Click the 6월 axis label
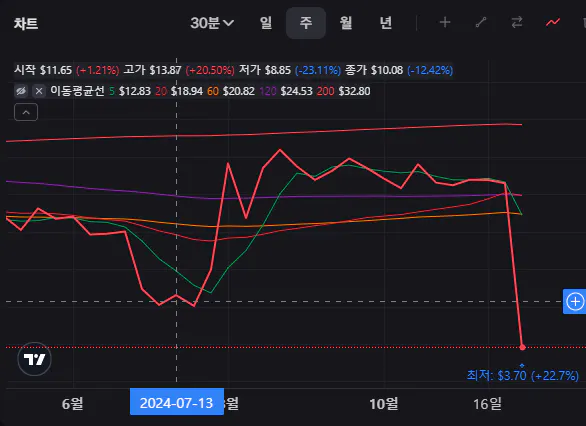Image resolution: width=586 pixels, height=426 pixels. [73, 404]
